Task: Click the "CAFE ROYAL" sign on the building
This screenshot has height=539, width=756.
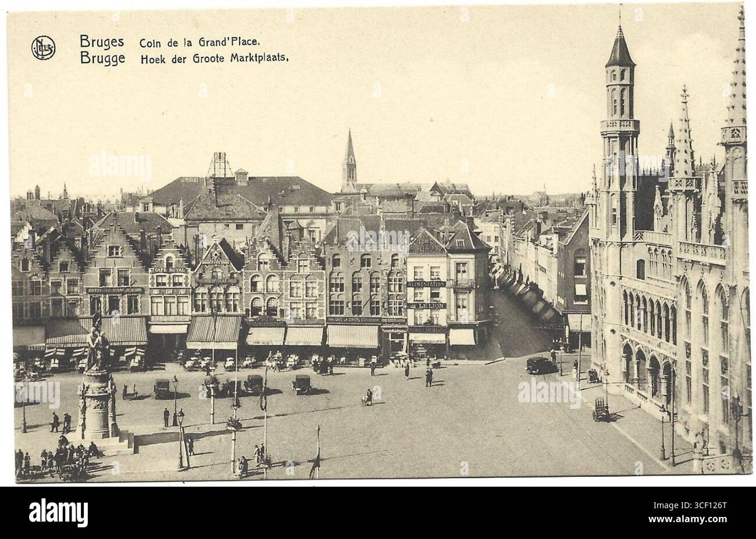Action: 170,270
